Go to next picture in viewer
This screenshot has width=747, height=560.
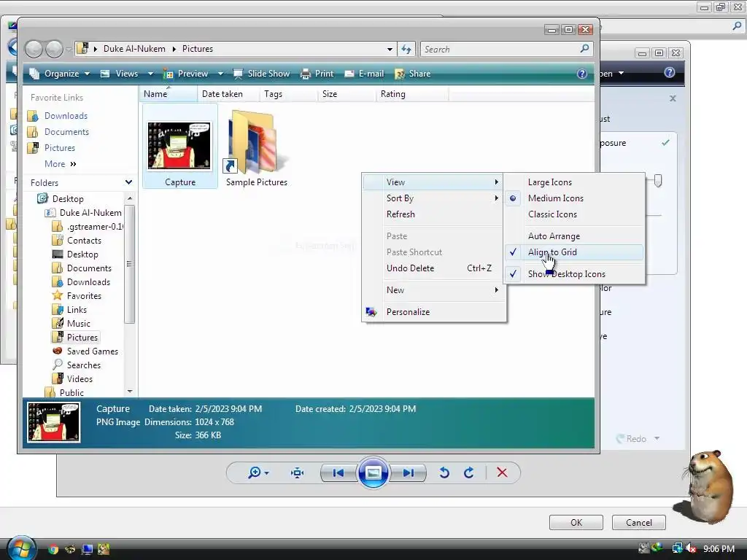point(409,472)
